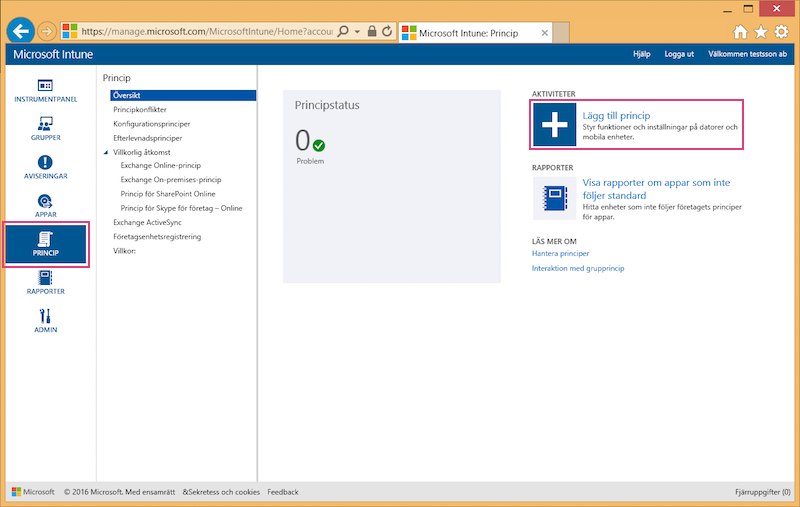Open Företagsenhetsregistrering
The height and width of the screenshot is (507, 800).
pyautogui.click(x=157, y=237)
